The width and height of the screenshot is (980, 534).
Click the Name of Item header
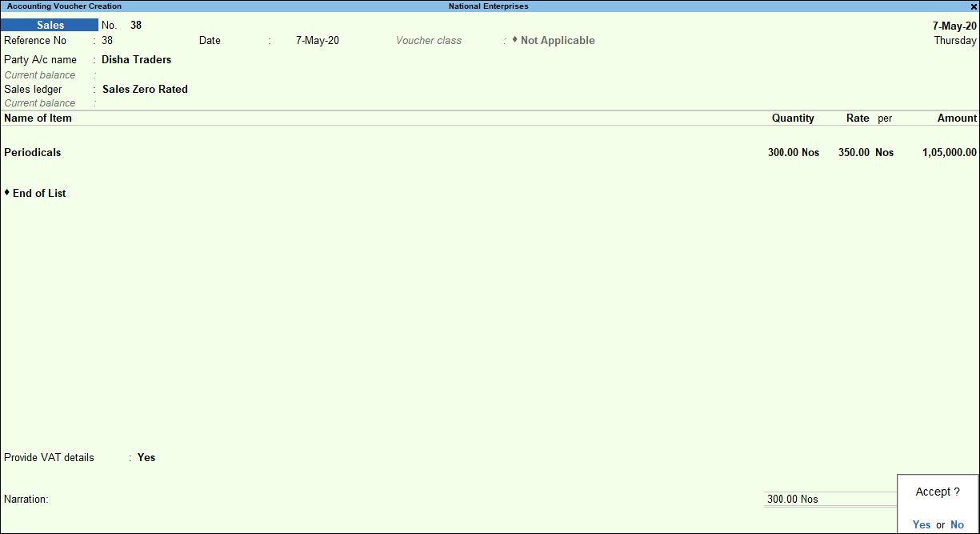coord(38,118)
